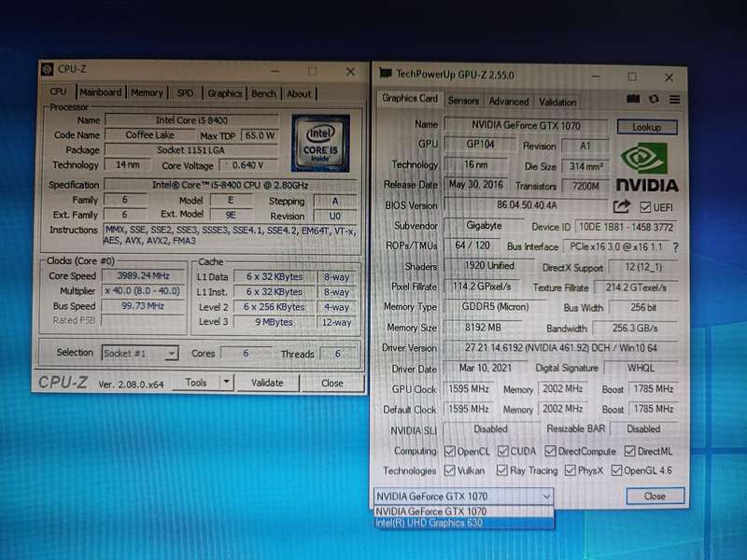This screenshot has height=560, width=747.
Task: Click the Lookup button in GPU-Z
Action: [646, 127]
